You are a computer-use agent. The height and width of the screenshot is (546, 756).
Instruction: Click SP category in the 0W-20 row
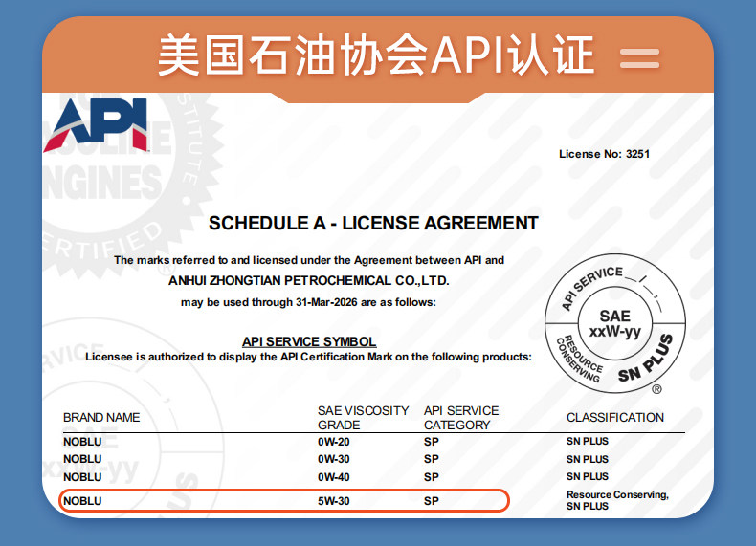pos(432,442)
